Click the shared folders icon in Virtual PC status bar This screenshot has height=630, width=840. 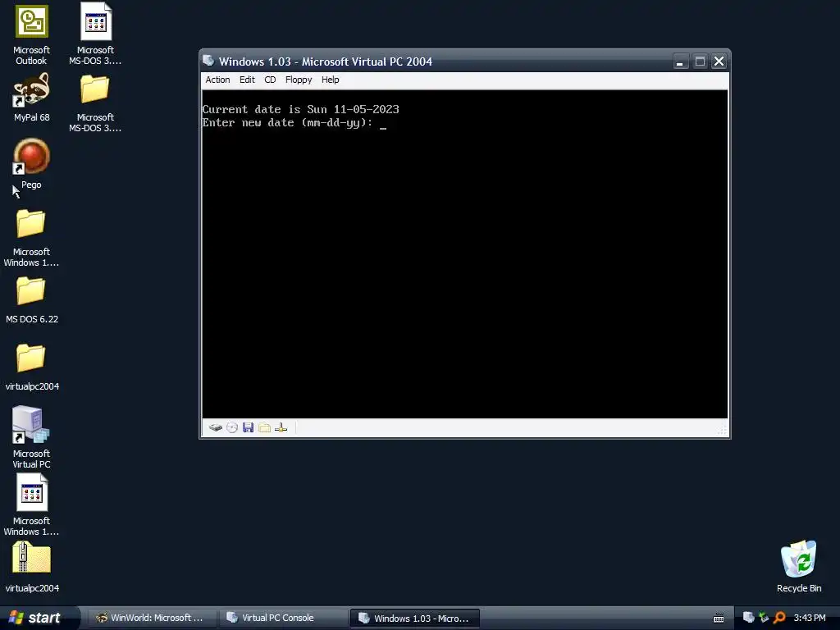(x=264, y=427)
